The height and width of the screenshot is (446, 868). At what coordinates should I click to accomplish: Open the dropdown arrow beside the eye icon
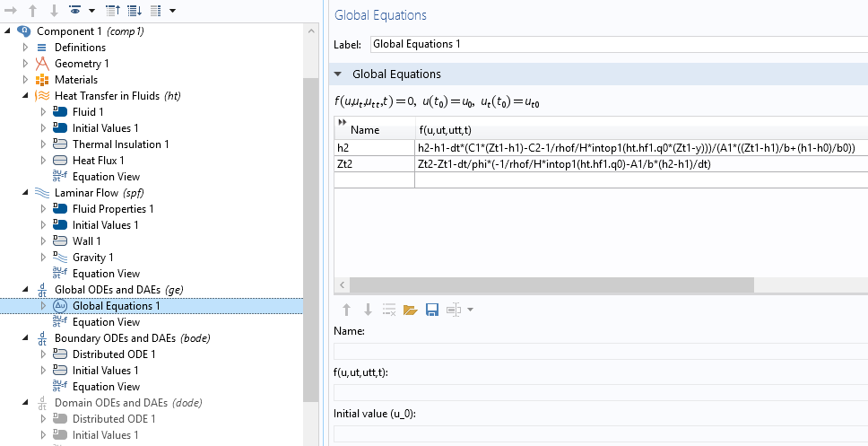coord(90,10)
